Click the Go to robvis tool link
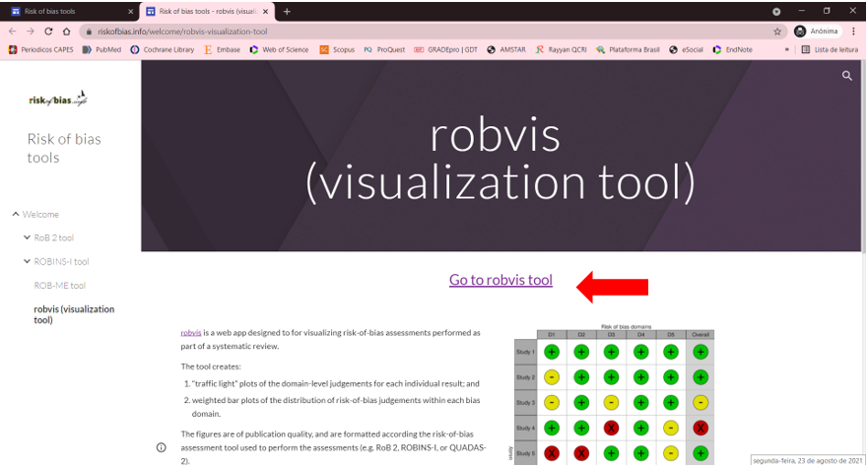This screenshot has width=868, height=469. pyautogui.click(x=501, y=280)
